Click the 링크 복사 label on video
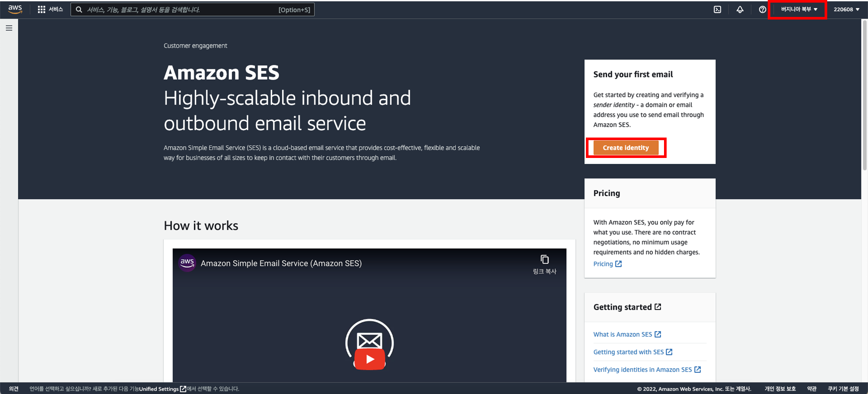This screenshot has height=394, width=868. click(x=545, y=271)
